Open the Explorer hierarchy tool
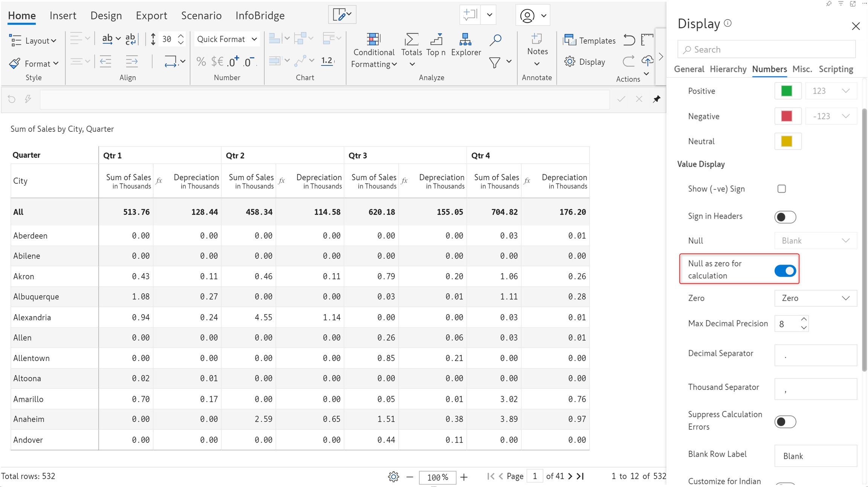This screenshot has width=868, height=487. click(x=465, y=40)
